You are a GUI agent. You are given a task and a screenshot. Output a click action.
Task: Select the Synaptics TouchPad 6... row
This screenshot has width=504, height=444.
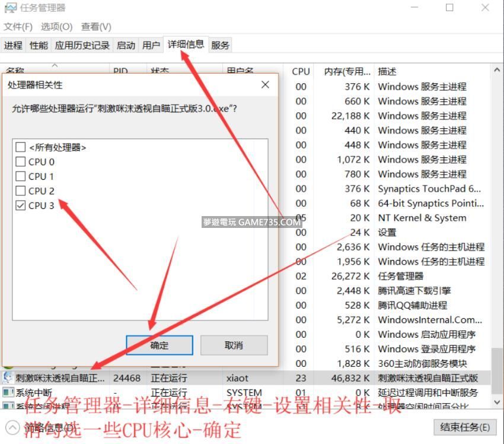pyautogui.click(x=429, y=189)
